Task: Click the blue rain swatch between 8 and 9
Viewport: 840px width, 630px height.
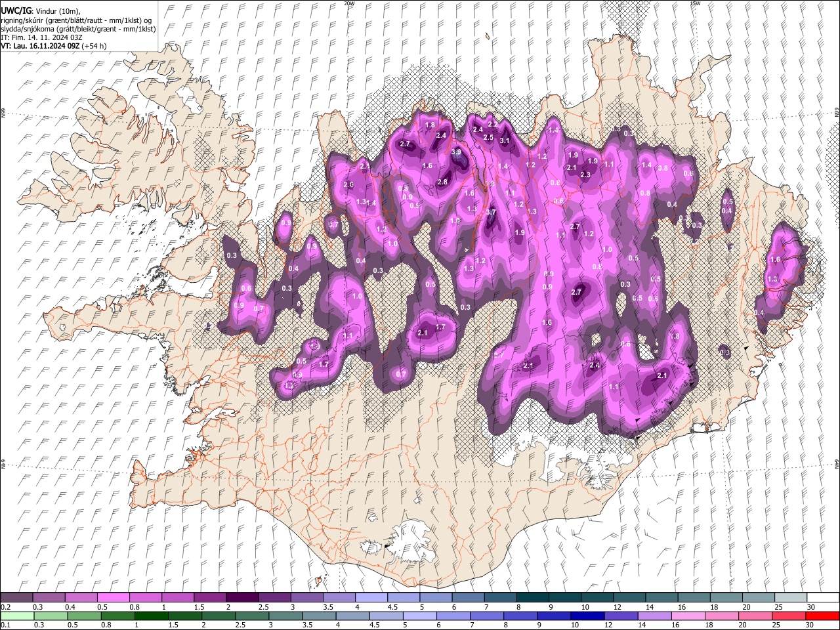Action: [x=520, y=616]
